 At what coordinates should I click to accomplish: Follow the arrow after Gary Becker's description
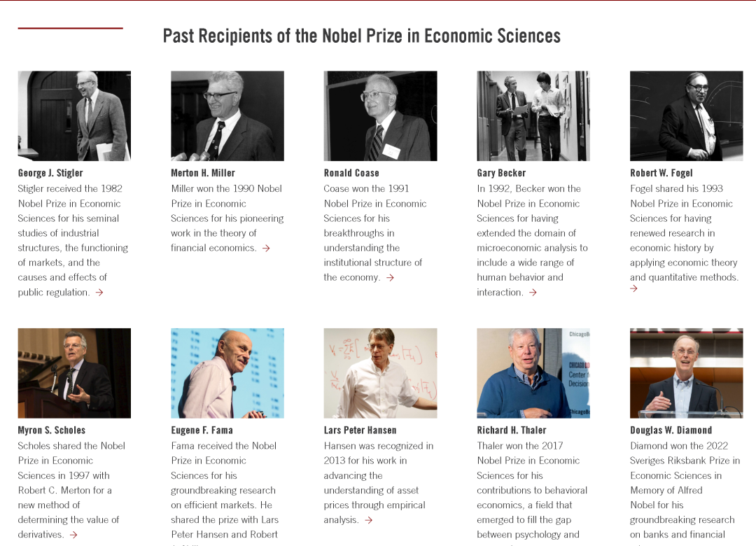tap(533, 293)
